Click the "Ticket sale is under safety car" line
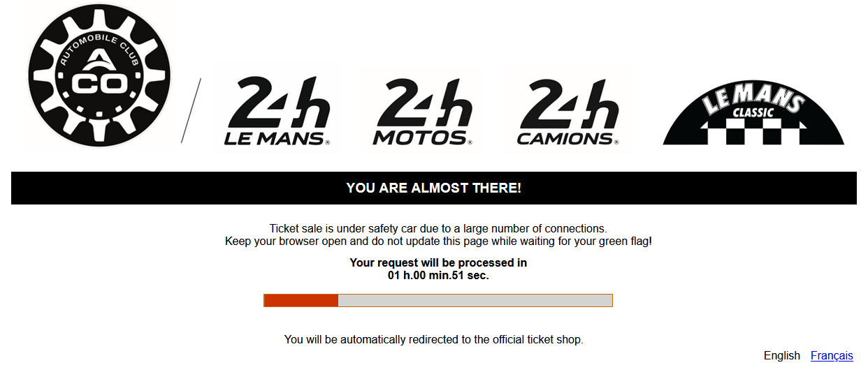This screenshot has width=868, height=372. point(438,228)
